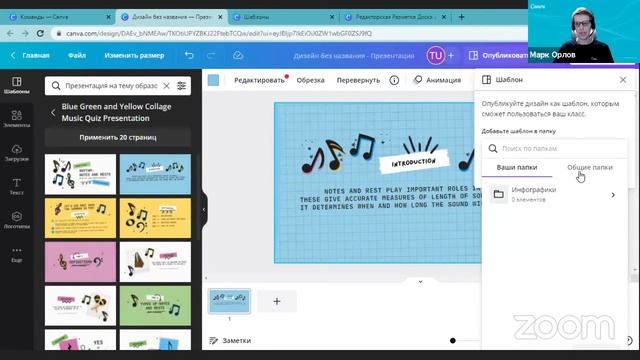The image size is (640, 360).
Task: Open the Инфографики folder row
Action: click(554, 195)
